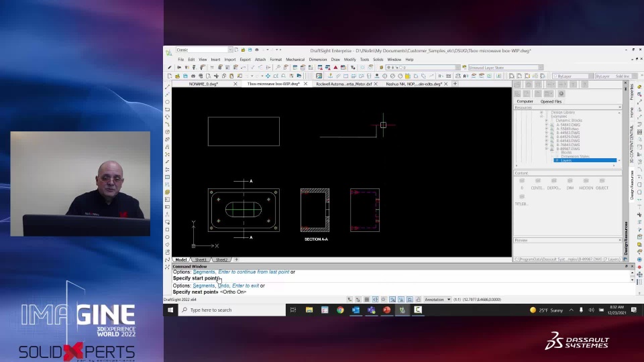
Task: Select the Line tool in left Draw toolbar
Action: point(167,87)
